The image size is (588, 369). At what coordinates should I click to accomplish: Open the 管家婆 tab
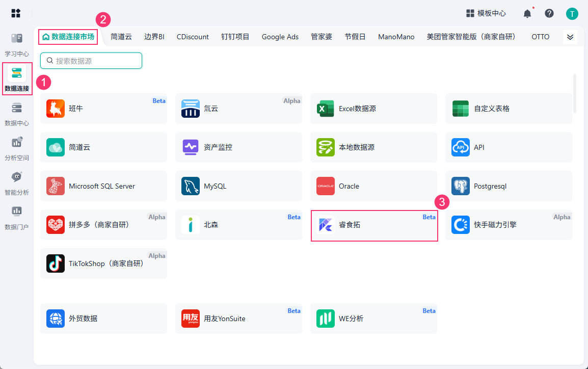(322, 37)
